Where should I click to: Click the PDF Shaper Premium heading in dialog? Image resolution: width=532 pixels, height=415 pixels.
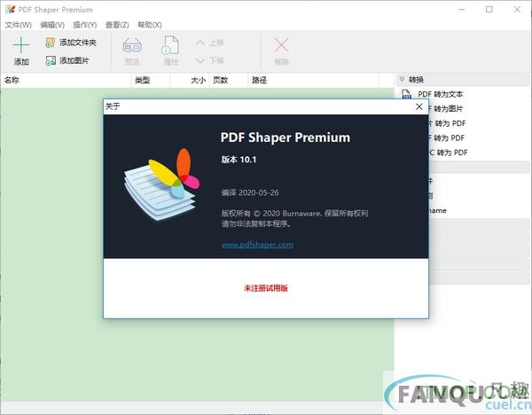[x=286, y=137]
